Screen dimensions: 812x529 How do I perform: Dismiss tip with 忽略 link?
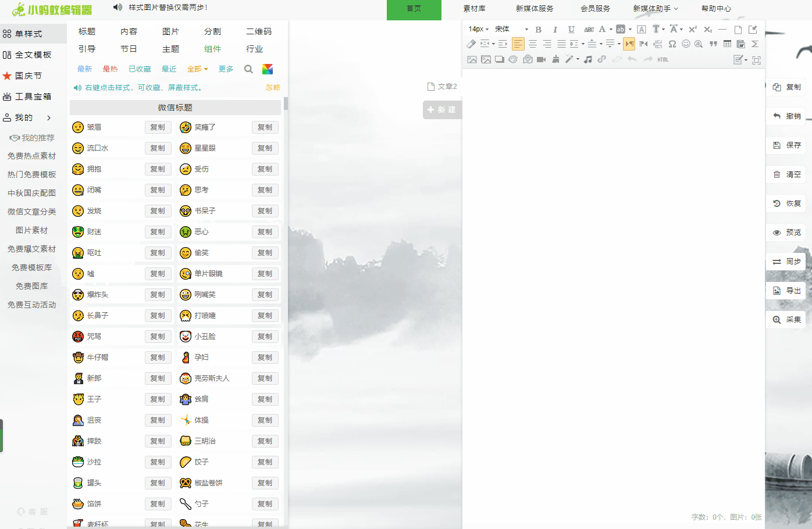pos(273,88)
